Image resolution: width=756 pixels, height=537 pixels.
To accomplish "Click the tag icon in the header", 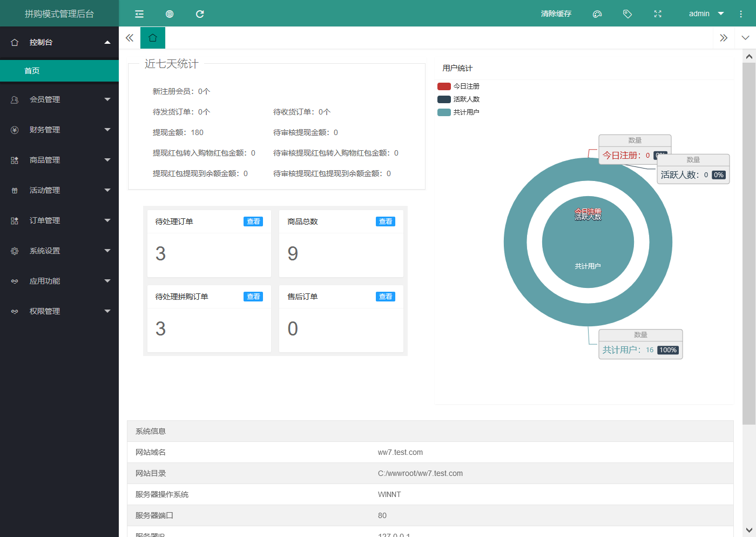I will click(627, 14).
